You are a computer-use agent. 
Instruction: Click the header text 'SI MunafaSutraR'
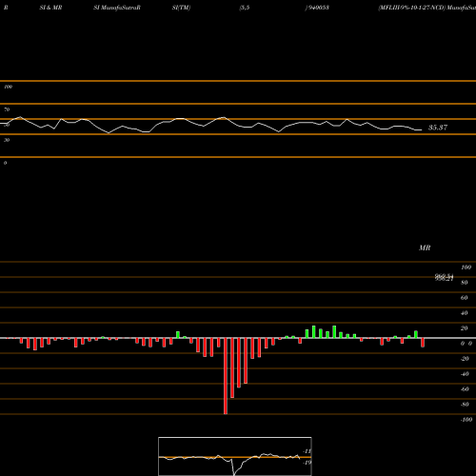tap(117, 8)
